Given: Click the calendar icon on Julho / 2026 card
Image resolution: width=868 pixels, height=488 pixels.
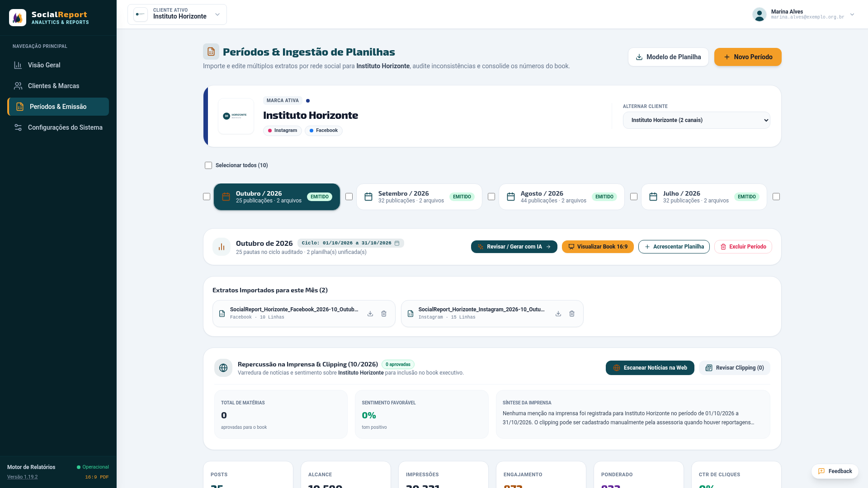Looking at the screenshot, I should click(x=653, y=197).
